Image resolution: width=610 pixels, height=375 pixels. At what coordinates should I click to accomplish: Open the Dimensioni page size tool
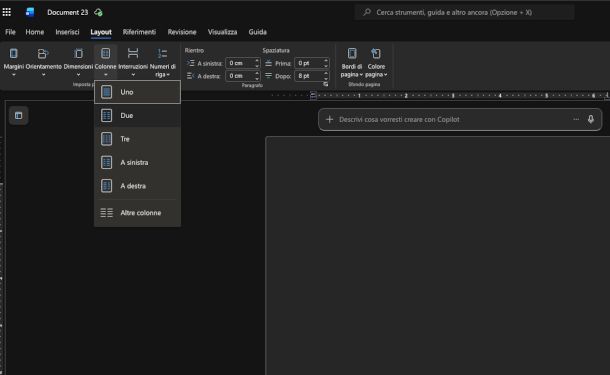coord(78,62)
